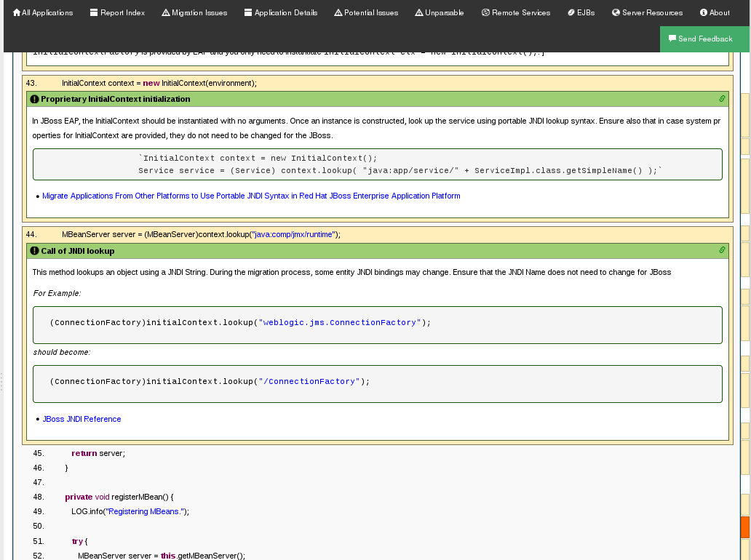Click info icon on Proprietary InitialContext header
The width and height of the screenshot is (751, 560).
[x=35, y=98]
